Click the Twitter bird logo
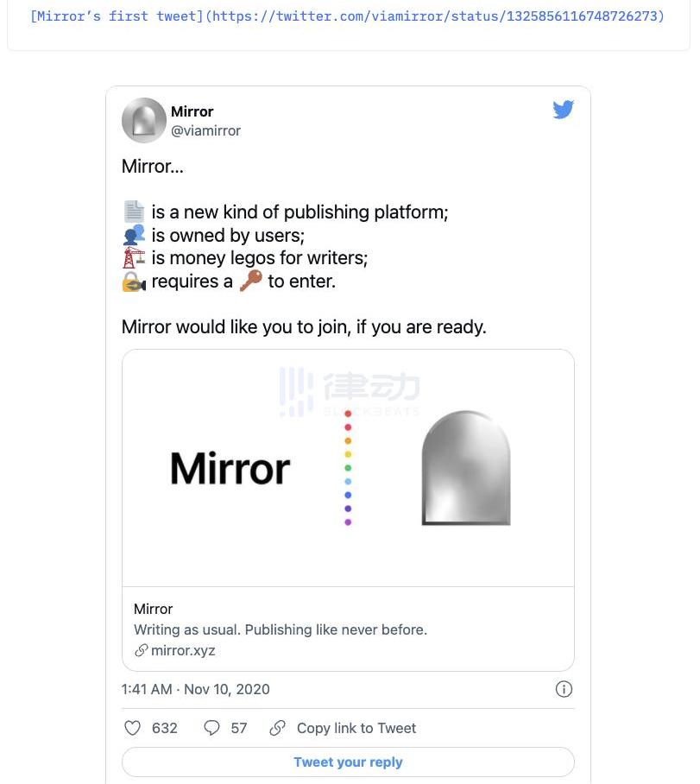 click(563, 110)
